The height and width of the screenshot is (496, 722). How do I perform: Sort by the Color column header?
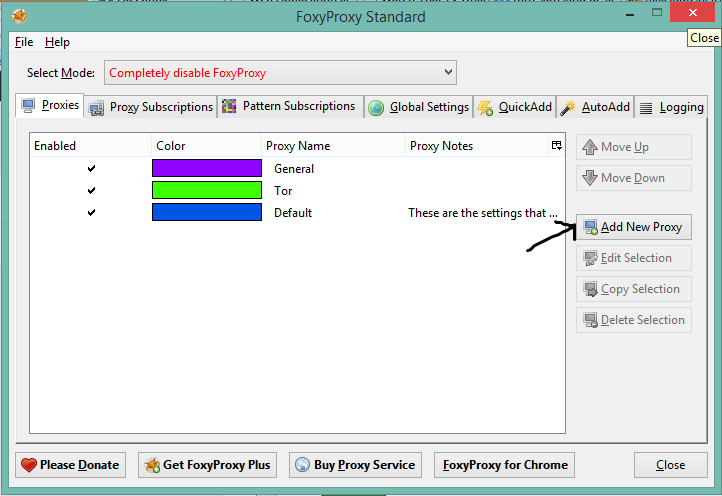tap(206, 146)
